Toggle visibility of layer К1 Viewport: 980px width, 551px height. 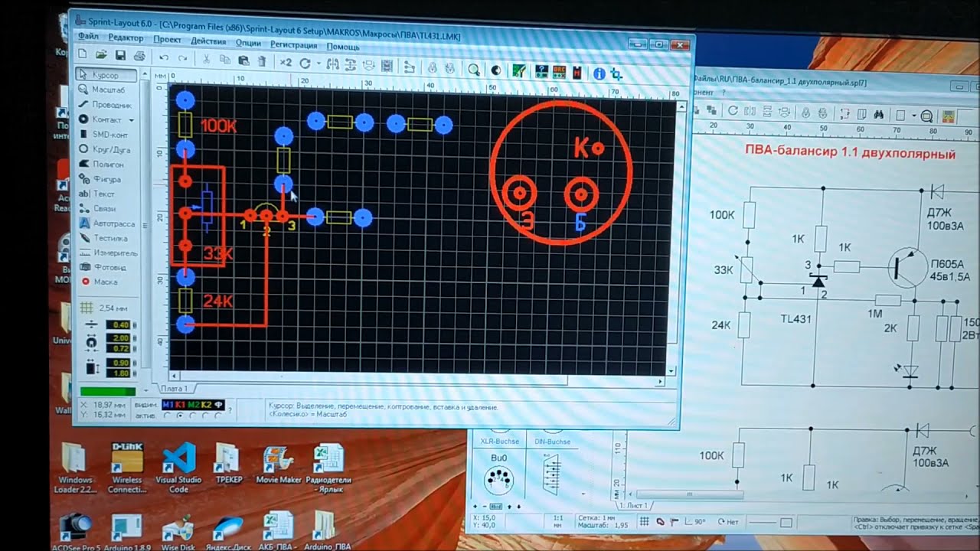(x=180, y=405)
